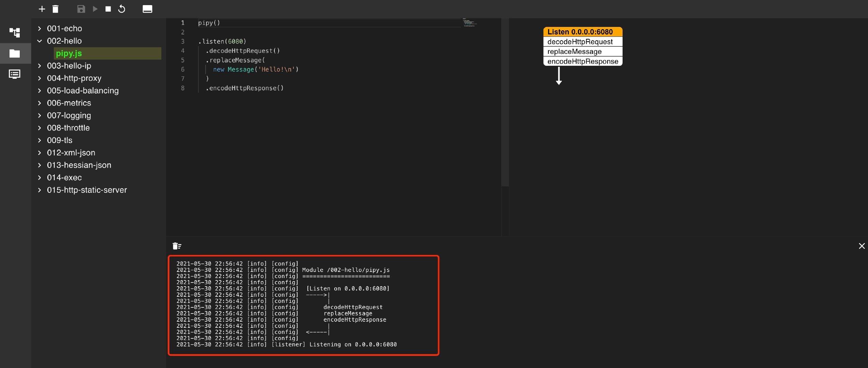Click the Listen 0.0.0.0:6080 node header

[x=583, y=32]
